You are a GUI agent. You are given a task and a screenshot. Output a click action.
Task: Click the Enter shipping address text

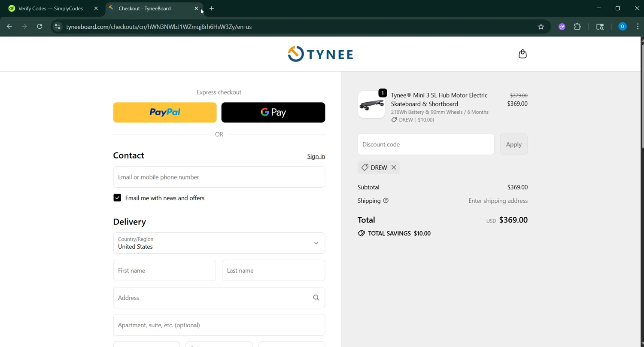coord(498,201)
